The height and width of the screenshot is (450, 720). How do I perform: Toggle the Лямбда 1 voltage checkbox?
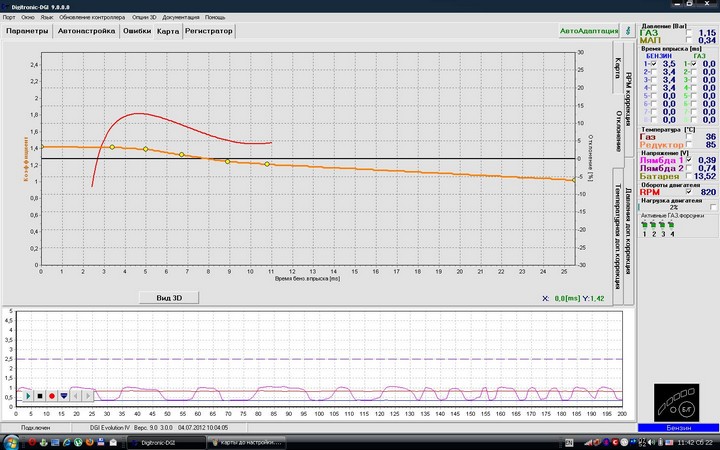[688, 160]
